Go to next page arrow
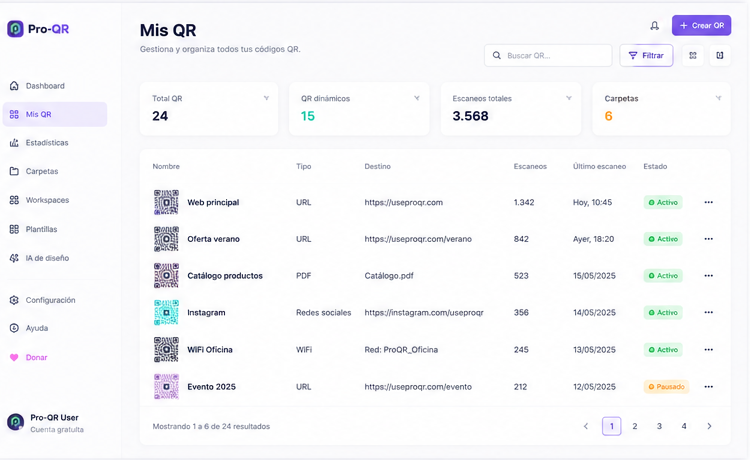The image size is (750, 460). (709, 426)
